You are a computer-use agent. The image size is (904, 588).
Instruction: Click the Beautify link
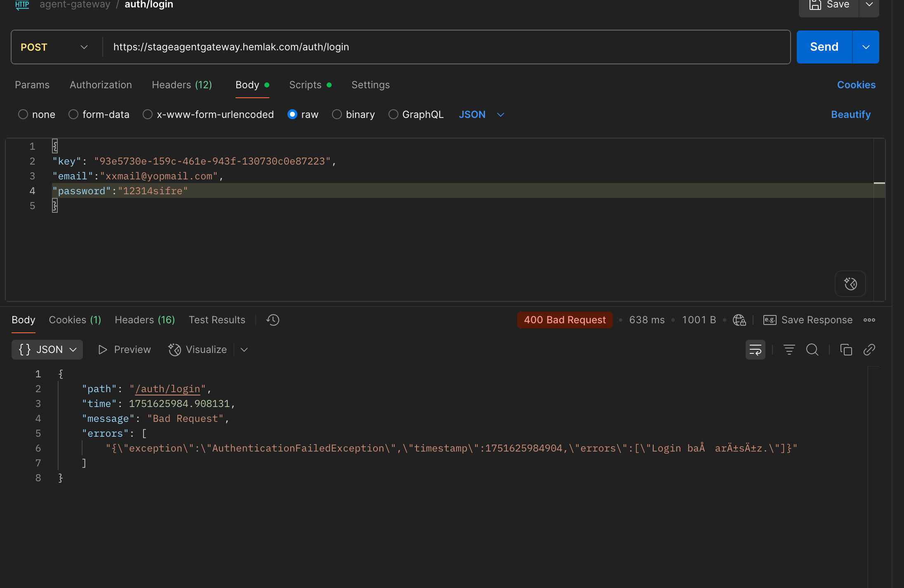[850, 114]
